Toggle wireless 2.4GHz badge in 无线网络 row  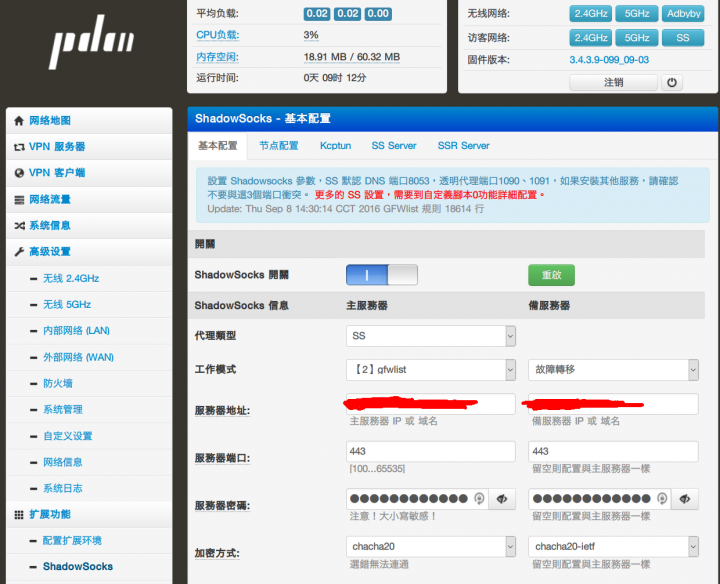pos(591,14)
